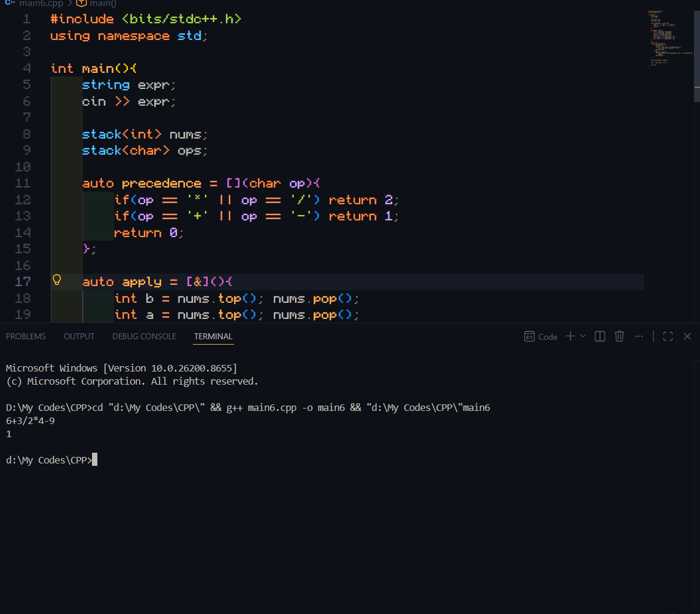Collapse the fold arrow on line 4

(x=42, y=68)
